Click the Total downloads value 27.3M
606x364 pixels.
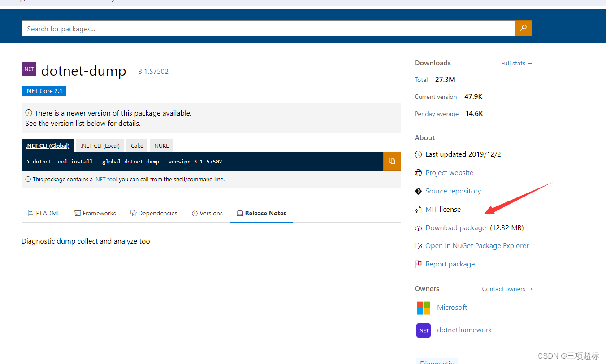pyautogui.click(x=445, y=79)
